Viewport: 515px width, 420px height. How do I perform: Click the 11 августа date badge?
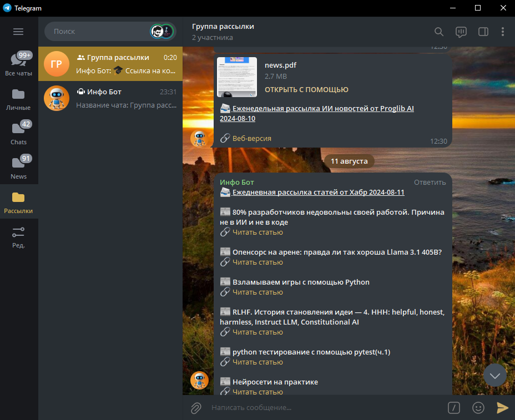coord(349,161)
